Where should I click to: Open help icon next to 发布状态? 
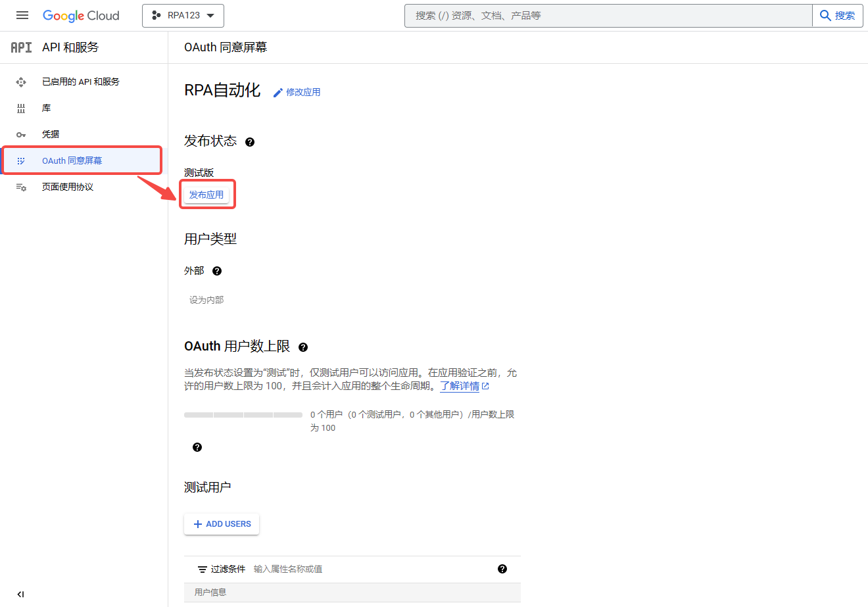pyautogui.click(x=250, y=142)
